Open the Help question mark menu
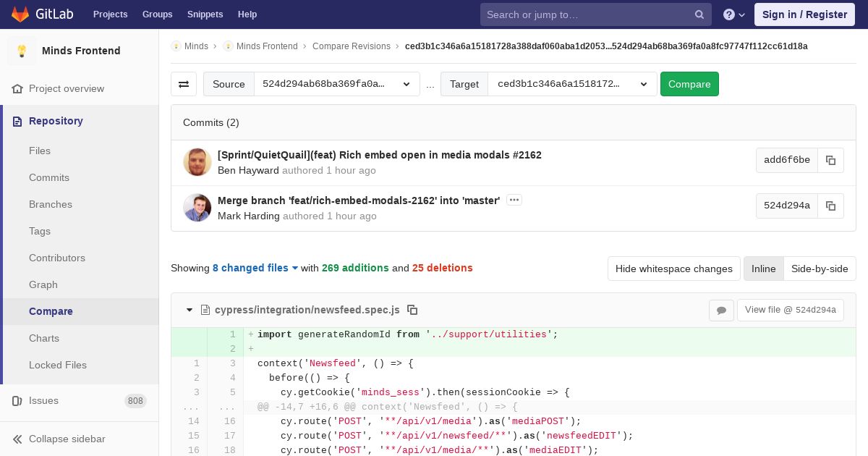868x456 pixels. pos(734,14)
